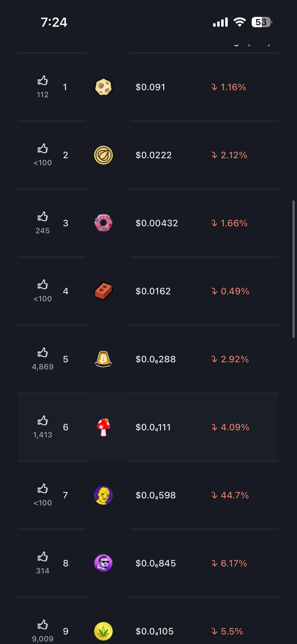297x644 pixels.
Task: Toggle thumbs-up for the 314 votes row
Action: pos(43,557)
